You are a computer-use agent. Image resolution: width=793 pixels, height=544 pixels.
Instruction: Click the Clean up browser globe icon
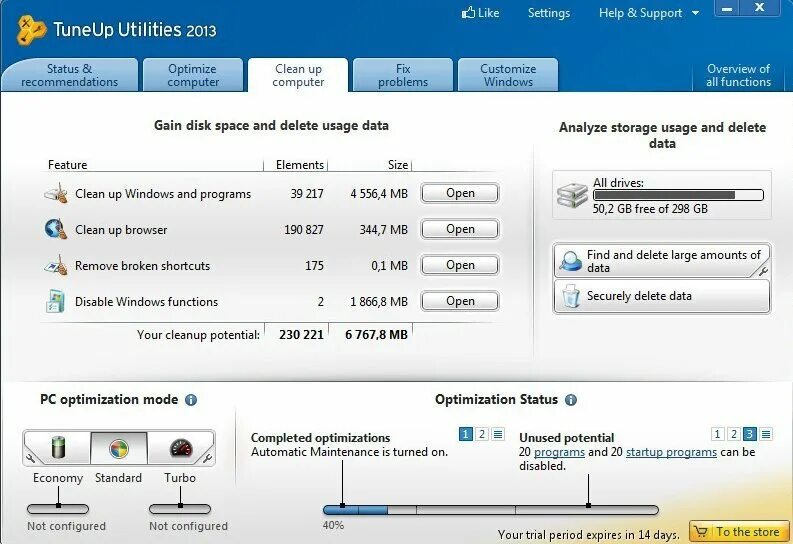click(56, 229)
